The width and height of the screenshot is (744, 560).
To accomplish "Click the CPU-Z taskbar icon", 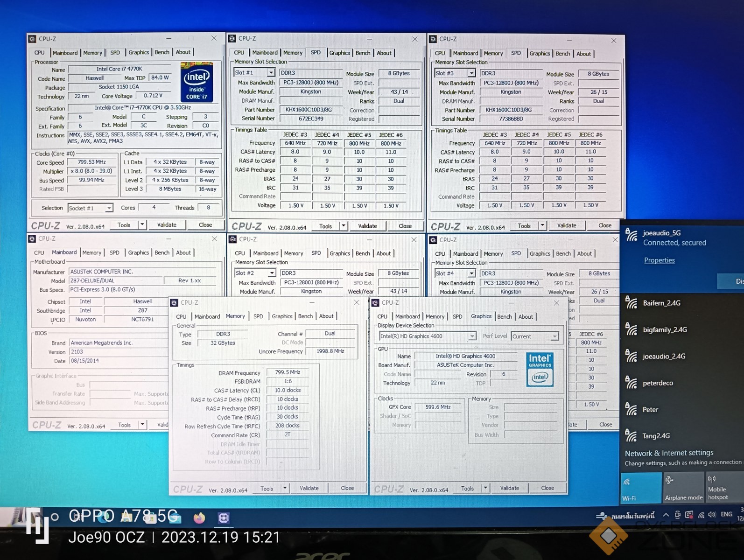I will coord(224,518).
